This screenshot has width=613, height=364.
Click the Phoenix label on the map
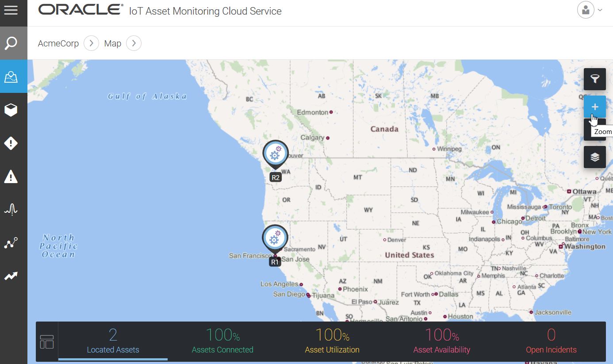[x=356, y=289]
